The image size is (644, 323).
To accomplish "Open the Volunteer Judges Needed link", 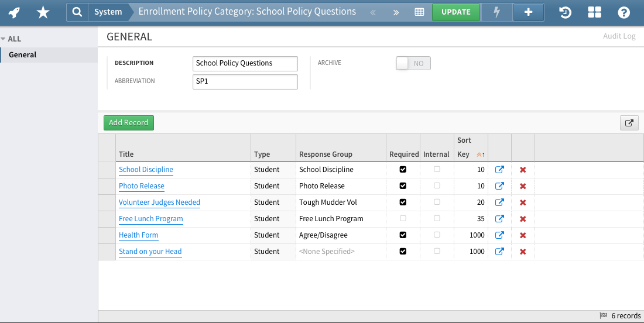I will coord(159,202).
